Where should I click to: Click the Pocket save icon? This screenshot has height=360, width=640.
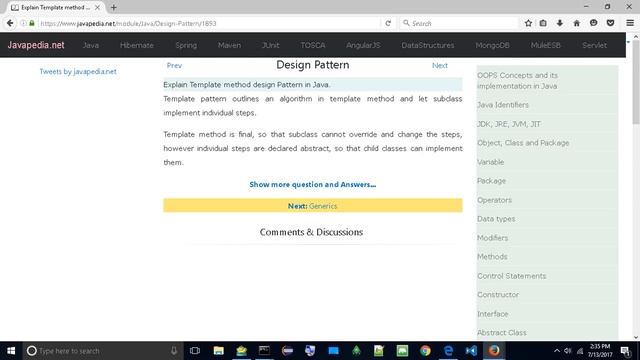click(x=610, y=23)
